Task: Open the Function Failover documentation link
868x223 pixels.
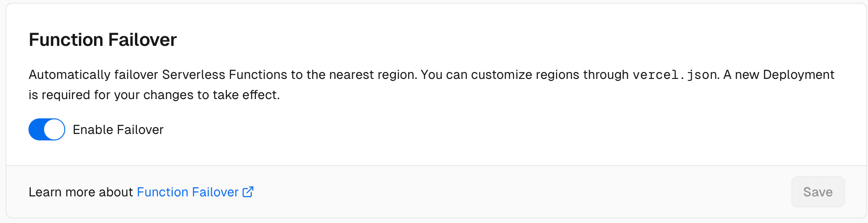Action: (187, 192)
